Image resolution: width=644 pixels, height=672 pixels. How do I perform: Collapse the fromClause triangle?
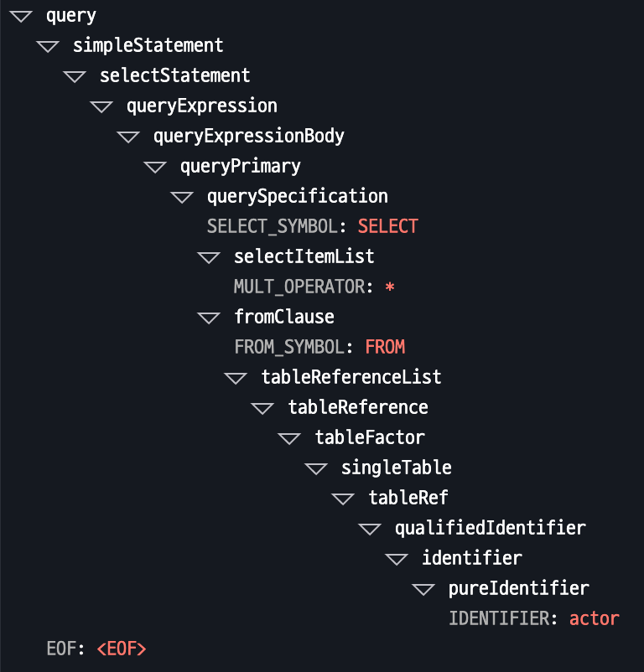click(210, 318)
